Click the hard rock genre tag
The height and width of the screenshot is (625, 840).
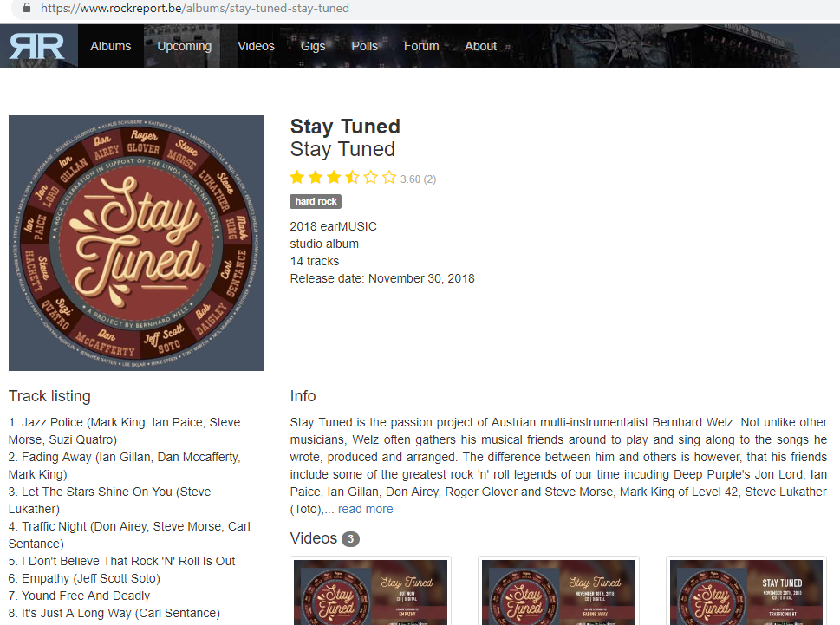point(316,201)
